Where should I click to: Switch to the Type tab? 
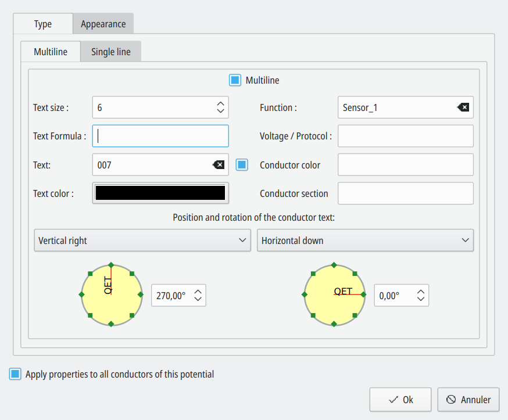tap(43, 24)
